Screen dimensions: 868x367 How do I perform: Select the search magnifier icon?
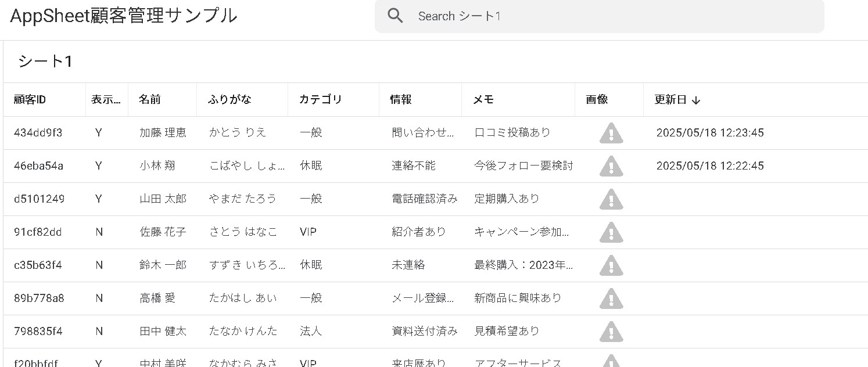click(x=396, y=16)
